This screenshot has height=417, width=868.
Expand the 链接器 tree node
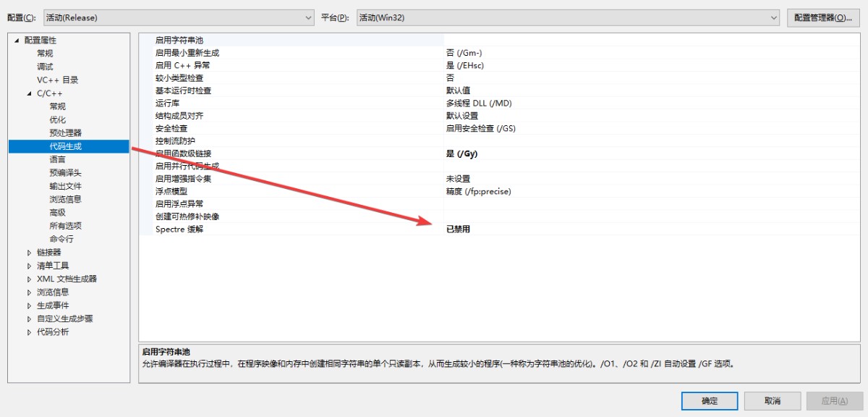click(x=30, y=253)
